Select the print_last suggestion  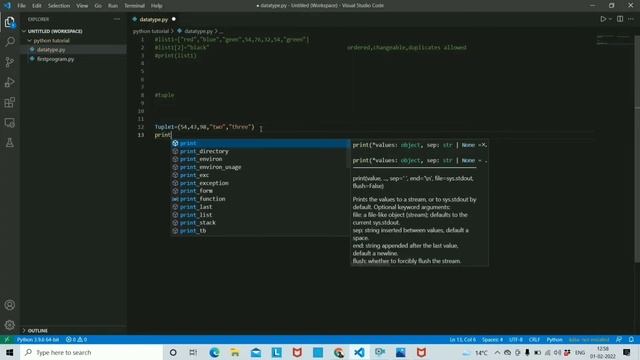260,207
